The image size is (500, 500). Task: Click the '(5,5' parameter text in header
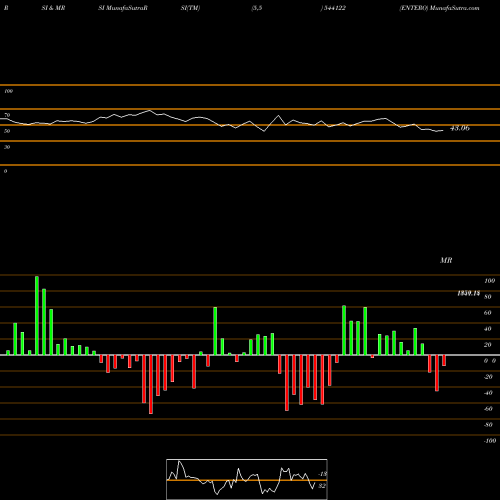coord(257,8)
